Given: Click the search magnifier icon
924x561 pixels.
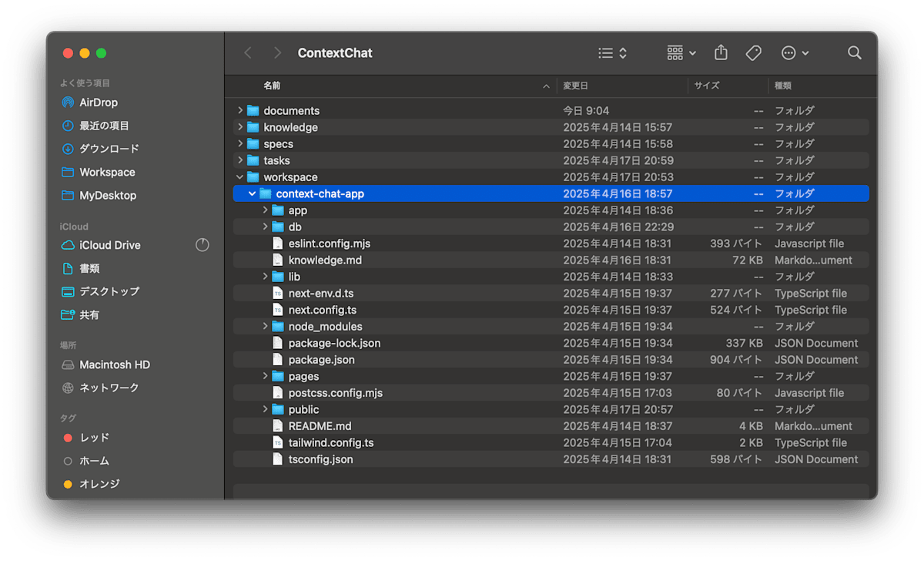Looking at the screenshot, I should pos(855,52).
